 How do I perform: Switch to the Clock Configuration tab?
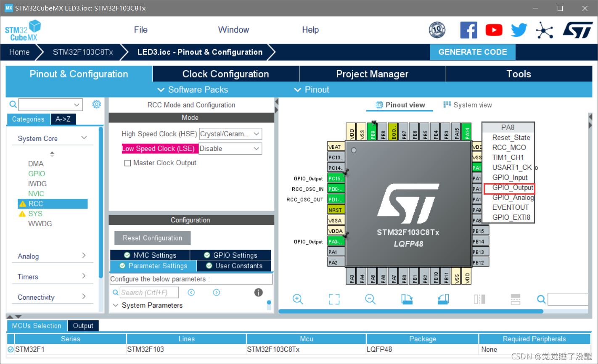coord(226,74)
